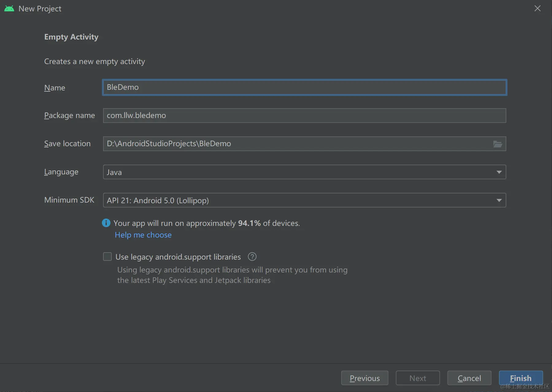This screenshot has width=552, height=392.
Task: Open the Language dropdown showing Java
Action: [304, 172]
